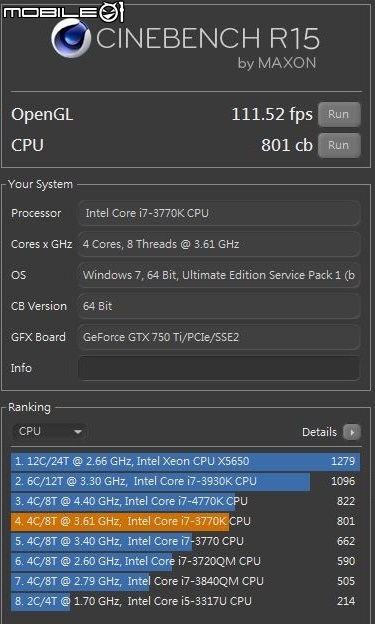375x624 pixels.
Task: Run the CPU benchmark
Action: click(x=339, y=145)
